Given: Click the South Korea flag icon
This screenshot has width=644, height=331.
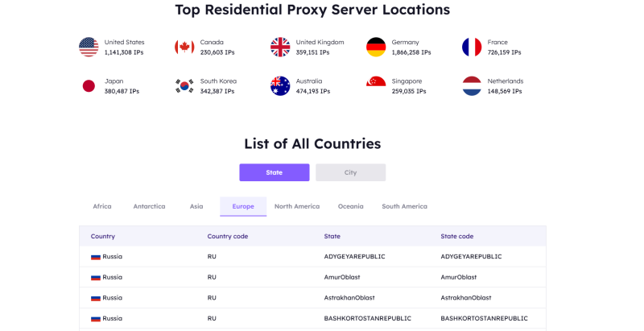Looking at the screenshot, I should [184, 86].
